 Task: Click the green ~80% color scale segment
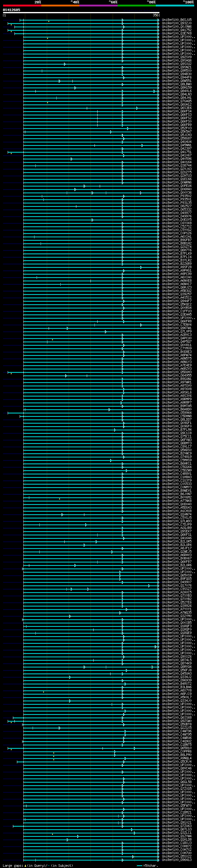click(x=137, y=6)
